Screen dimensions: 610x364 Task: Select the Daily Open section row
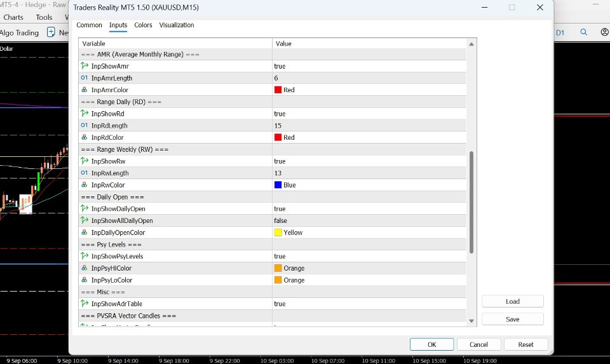coord(273,196)
